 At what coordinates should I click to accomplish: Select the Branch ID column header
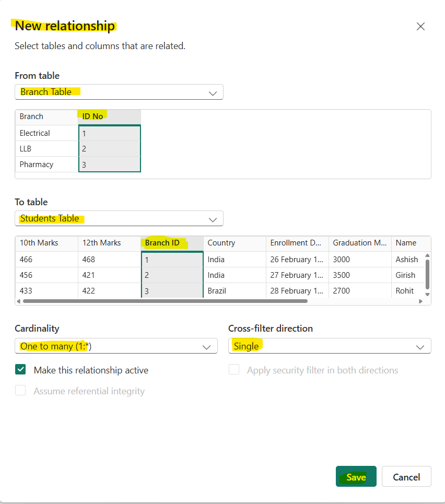point(163,243)
